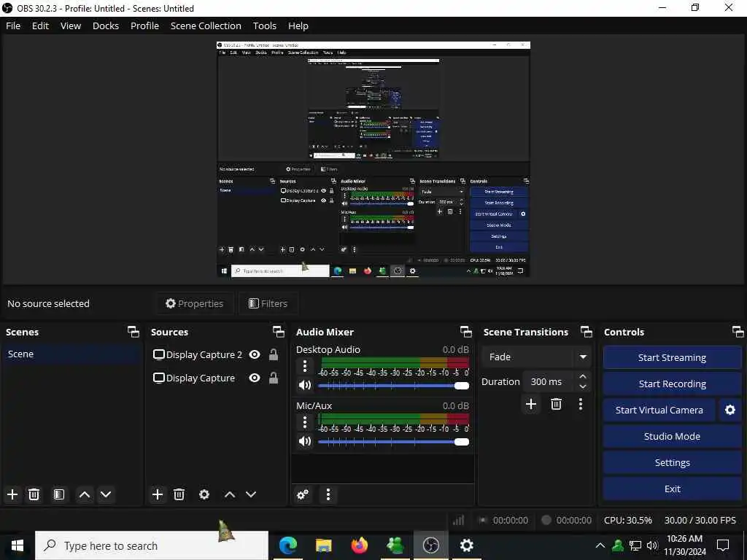Screen dimensions: 747x560
Task: Remove configurable transition trash icon
Action: (556, 404)
